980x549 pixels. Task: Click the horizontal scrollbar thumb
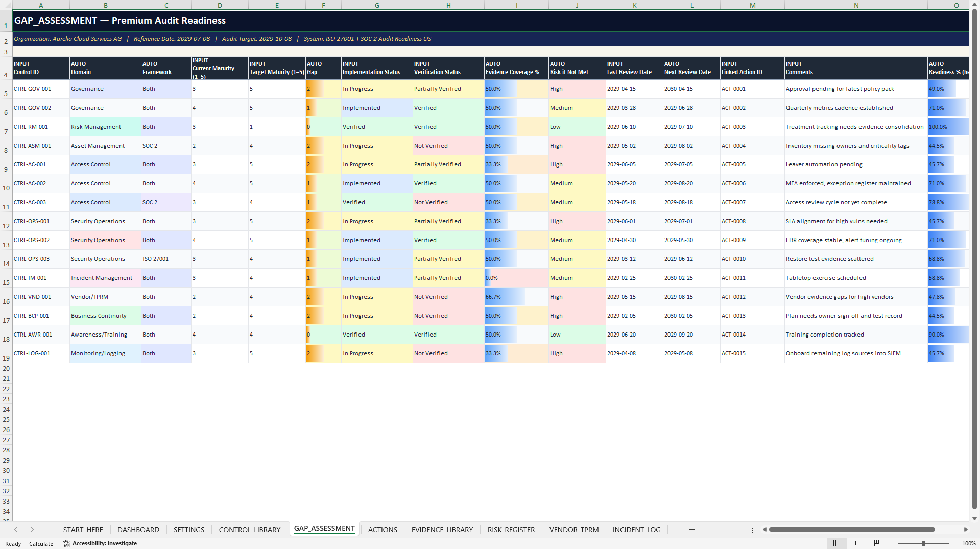852,530
